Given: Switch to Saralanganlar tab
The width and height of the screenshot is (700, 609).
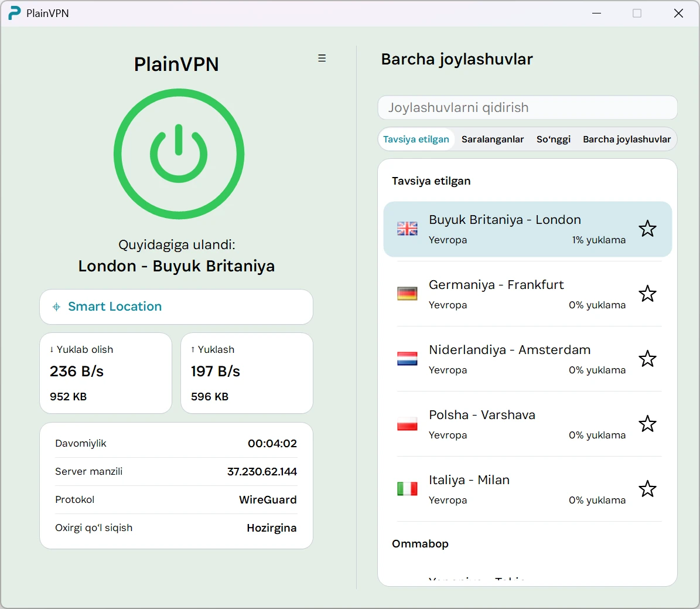Looking at the screenshot, I should (x=493, y=140).
